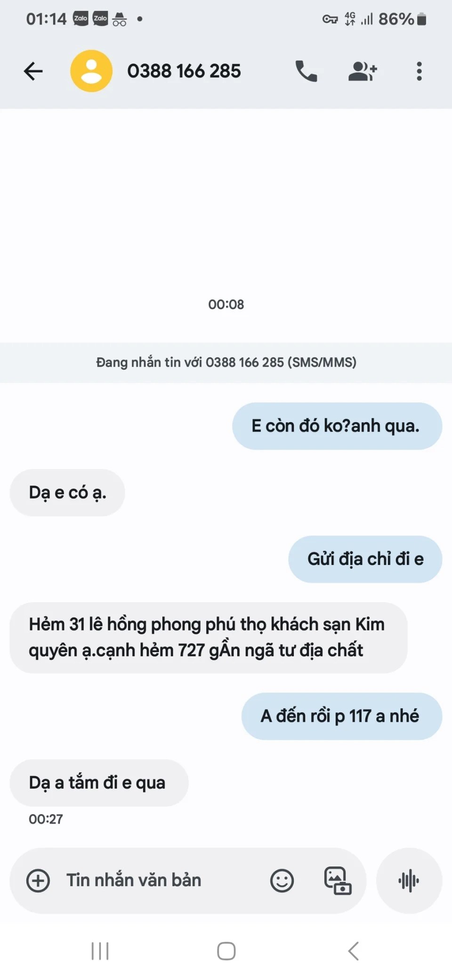This screenshot has height=980, width=452.
Task: Tap the yellow contact avatar
Action: point(91,71)
